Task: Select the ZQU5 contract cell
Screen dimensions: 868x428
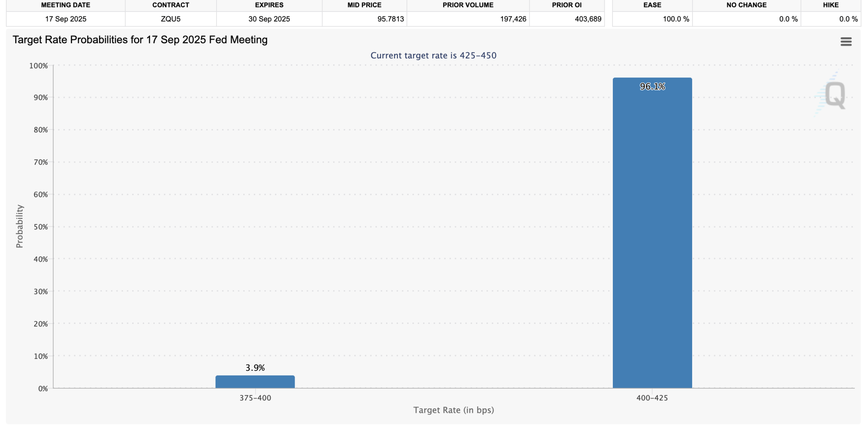Action: point(171,19)
